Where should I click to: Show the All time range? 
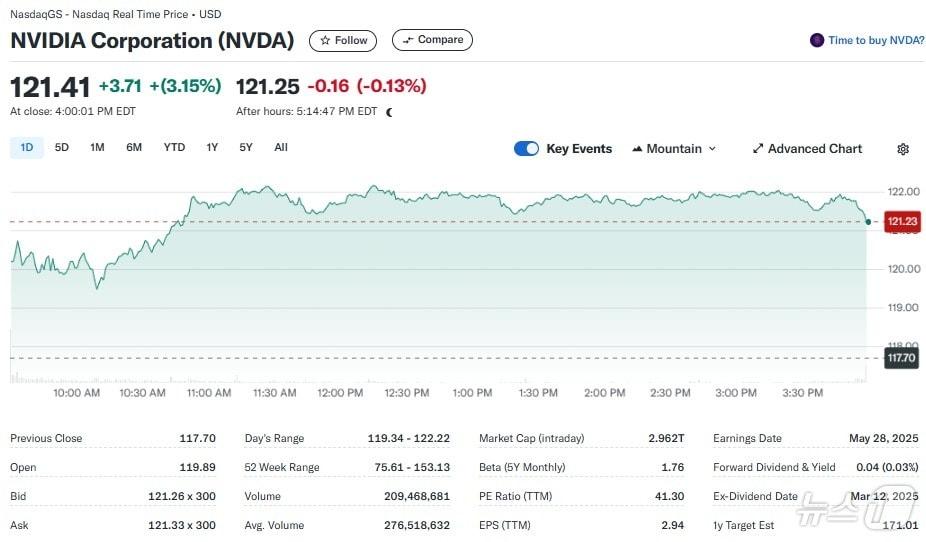coord(281,148)
